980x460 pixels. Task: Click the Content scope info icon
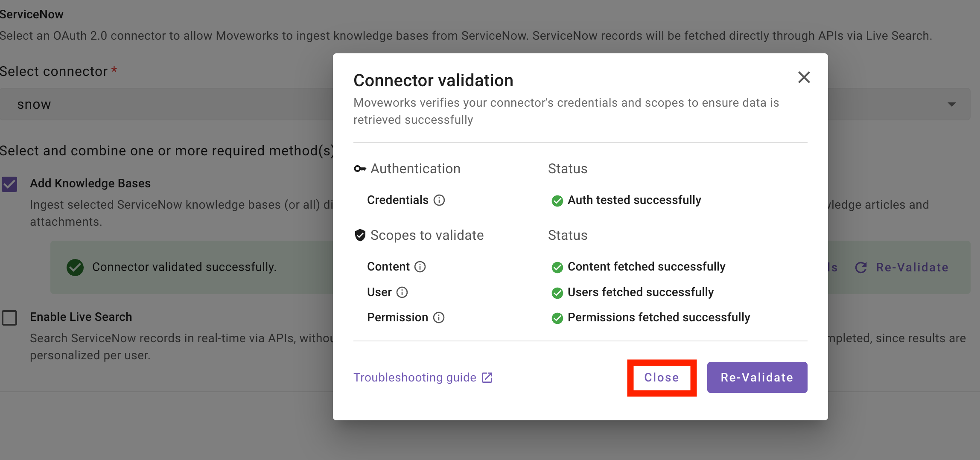click(420, 267)
